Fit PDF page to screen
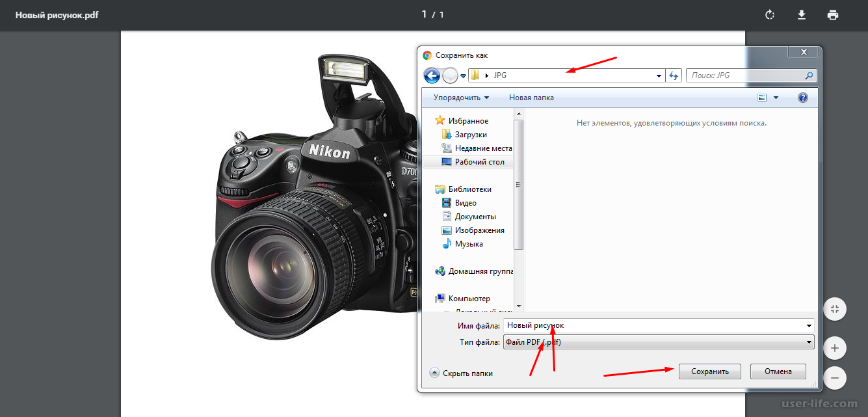 tap(835, 310)
